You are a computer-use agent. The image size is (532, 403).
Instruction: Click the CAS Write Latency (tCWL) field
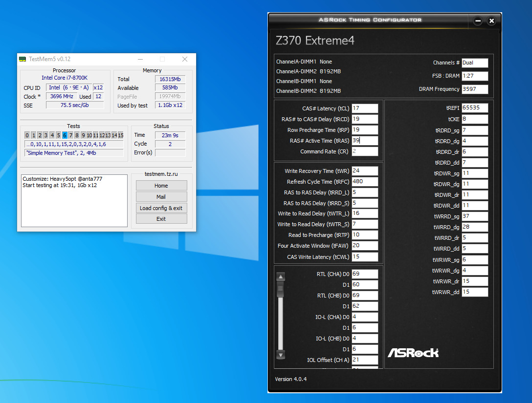click(365, 257)
